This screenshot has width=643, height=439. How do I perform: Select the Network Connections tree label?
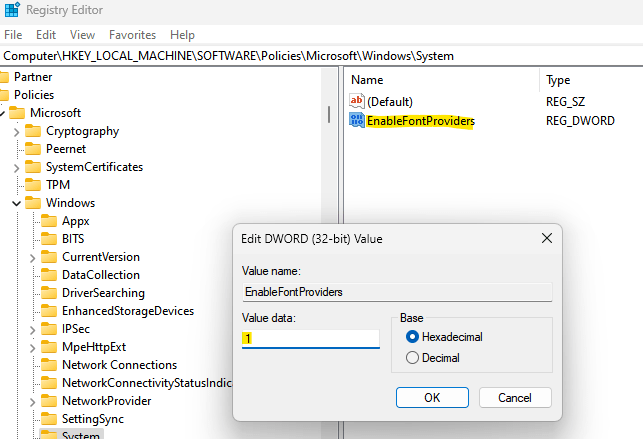[x=119, y=365]
